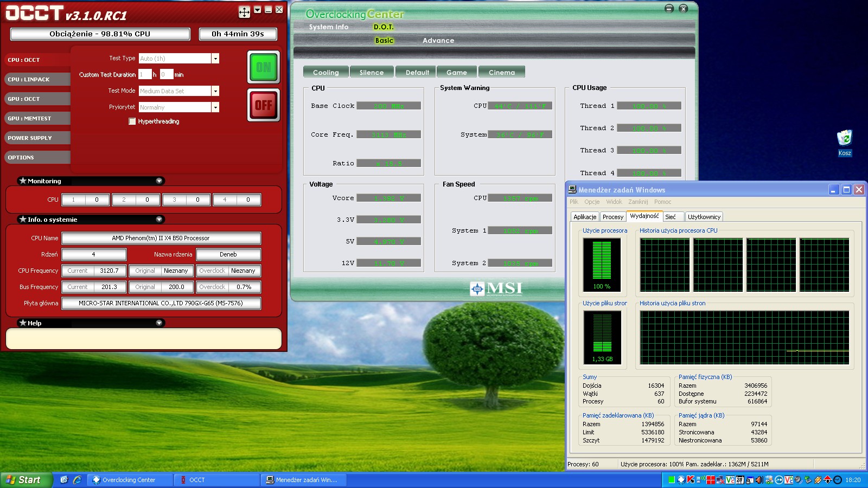This screenshot has height=488, width=868.
Task: Click the star icon beside Monitoring header
Action: pyautogui.click(x=23, y=181)
